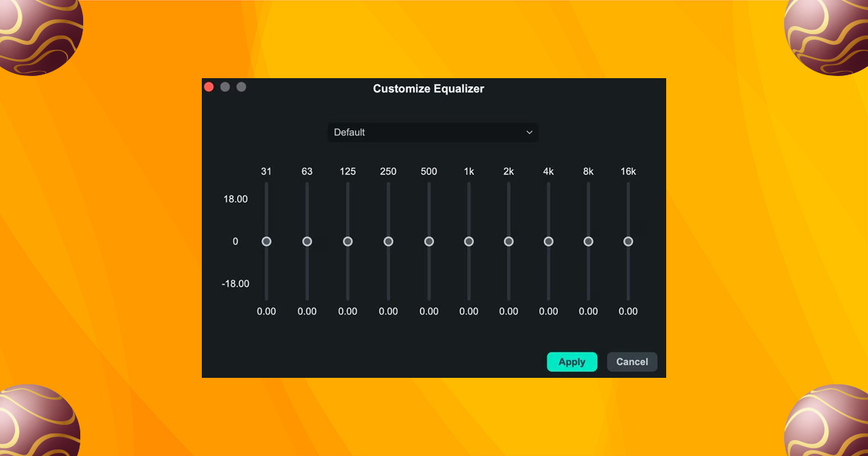Click the 125 Hz slider handle
Screen dimensions: 868x456
tap(347, 241)
